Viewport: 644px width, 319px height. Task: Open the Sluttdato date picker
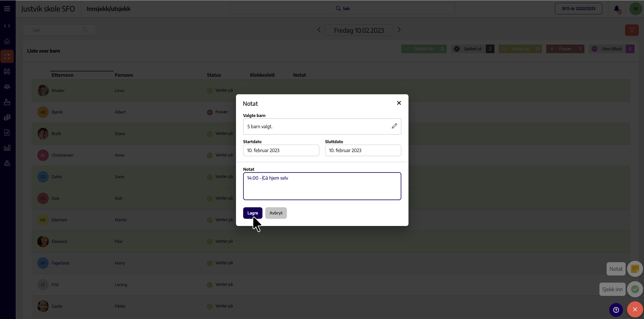tap(363, 150)
